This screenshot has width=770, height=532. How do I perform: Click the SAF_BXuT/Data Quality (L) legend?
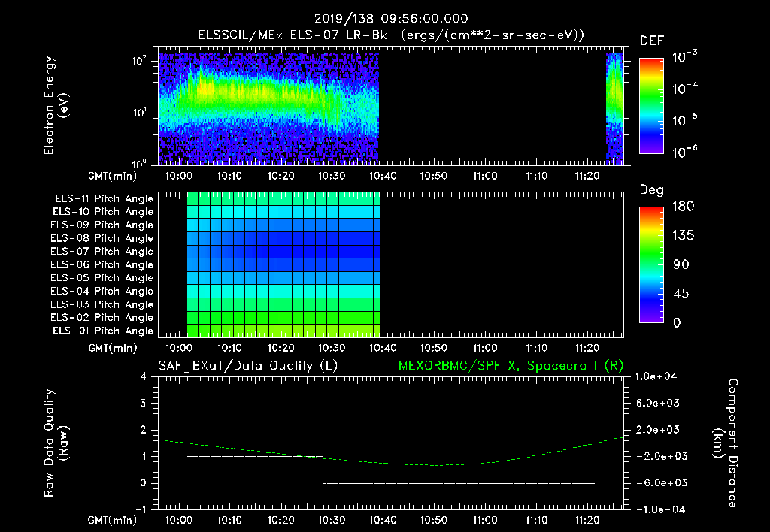[x=248, y=366]
